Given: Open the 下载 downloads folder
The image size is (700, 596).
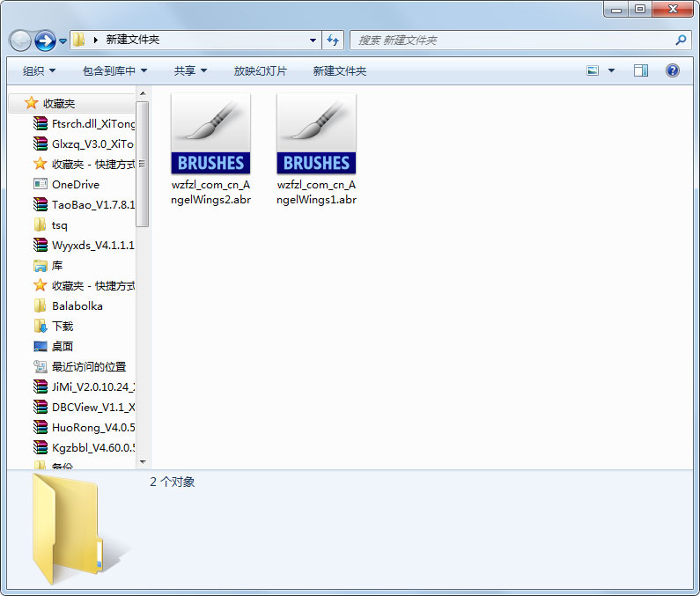Looking at the screenshot, I should pos(53,327).
